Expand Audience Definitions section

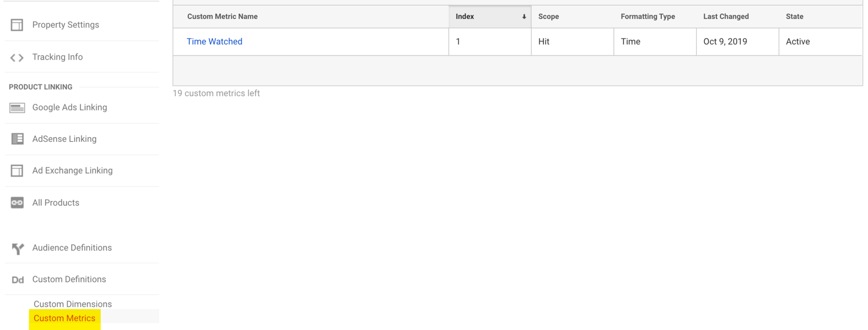(x=72, y=248)
